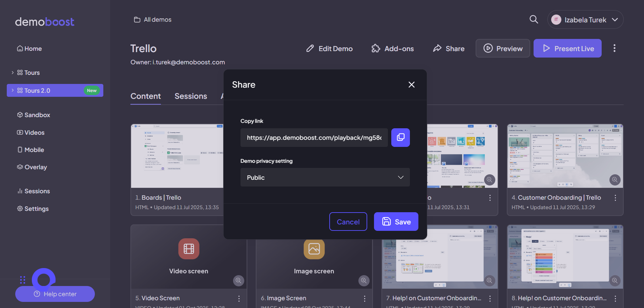
Task: Start Present Live
Action: [567, 48]
